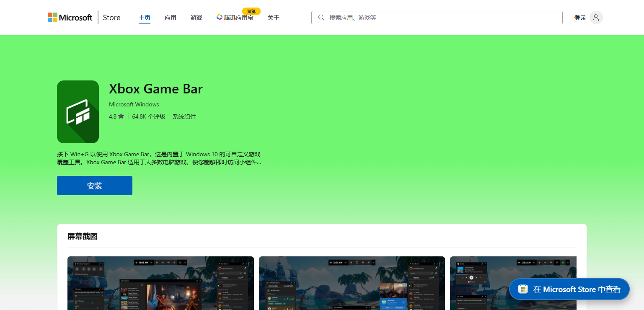Screen dimensions: 644x310
Task: Open 腾讯应用宝 tab
Action: (x=235, y=18)
